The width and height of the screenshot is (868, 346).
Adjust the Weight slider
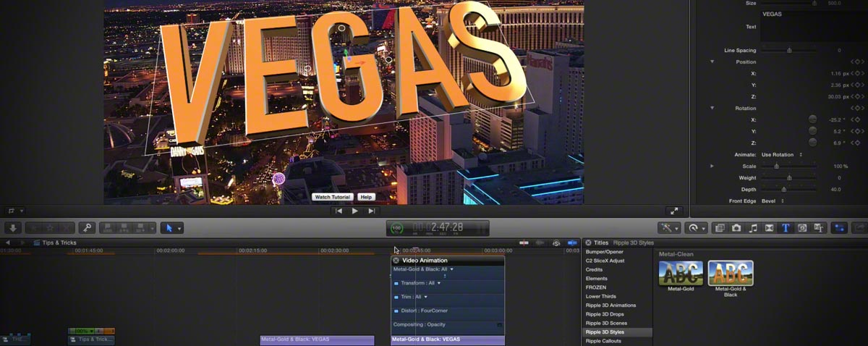point(788,177)
